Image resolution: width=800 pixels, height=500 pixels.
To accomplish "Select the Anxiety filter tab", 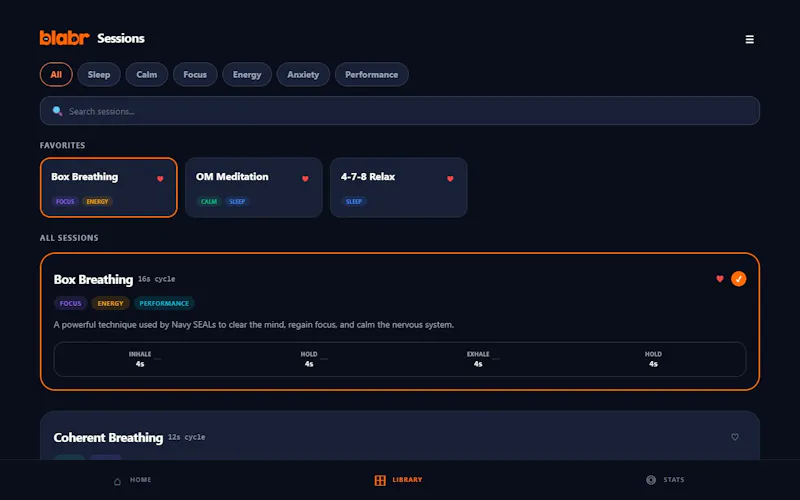I will [303, 74].
